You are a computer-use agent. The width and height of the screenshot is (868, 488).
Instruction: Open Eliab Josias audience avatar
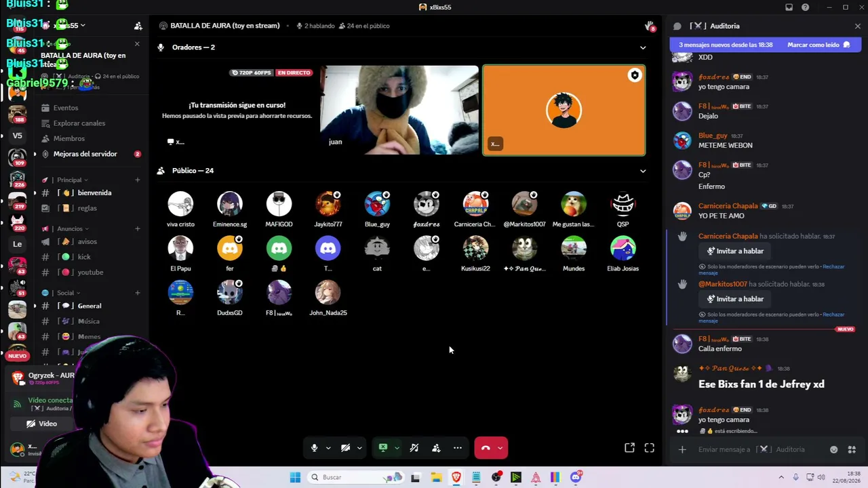click(623, 249)
